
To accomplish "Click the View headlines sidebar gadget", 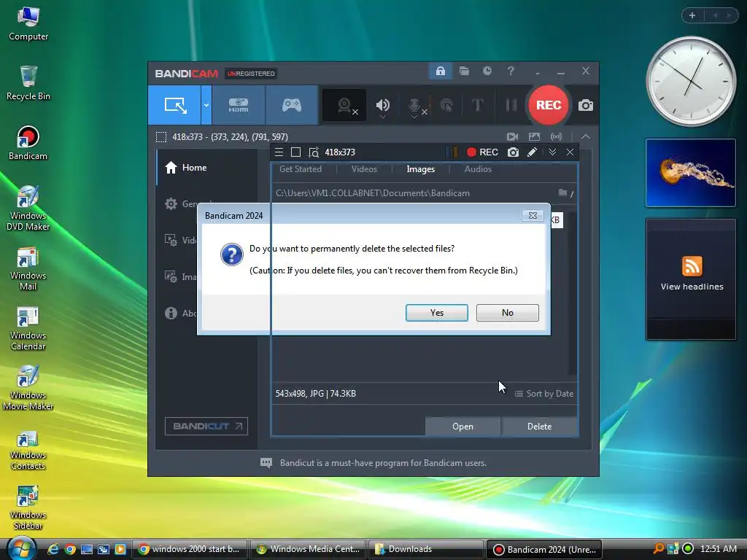I will tap(691, 279).
